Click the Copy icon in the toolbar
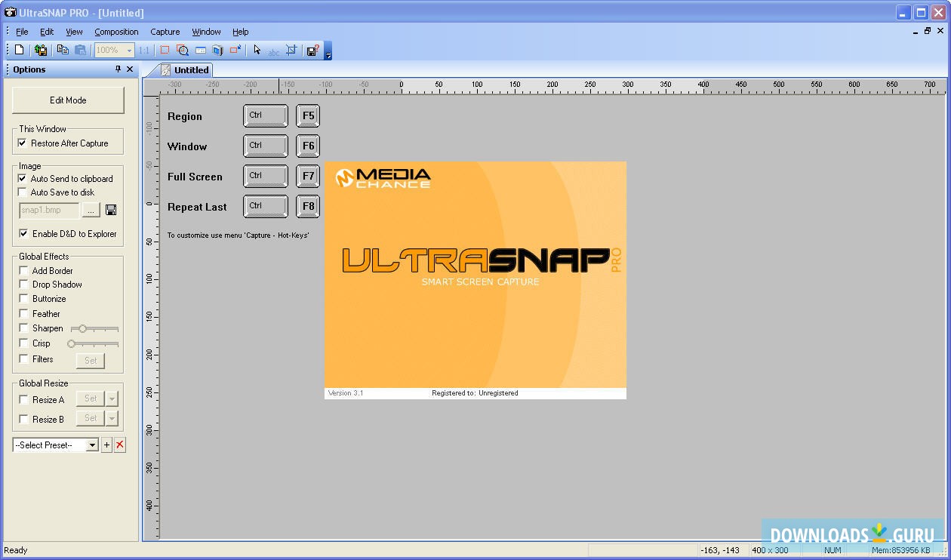 pos(63,50)
